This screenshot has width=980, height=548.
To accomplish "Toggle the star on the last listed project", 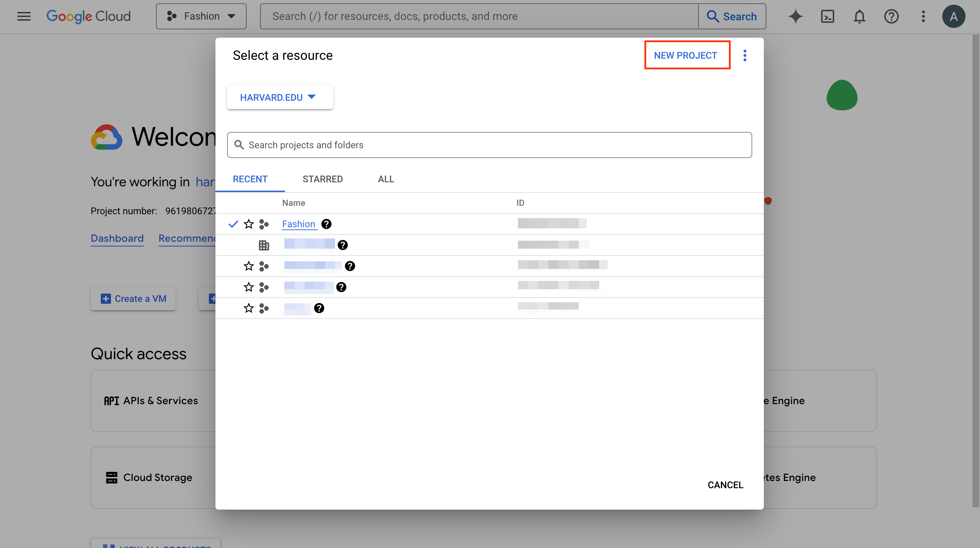I will coord(248,308).
